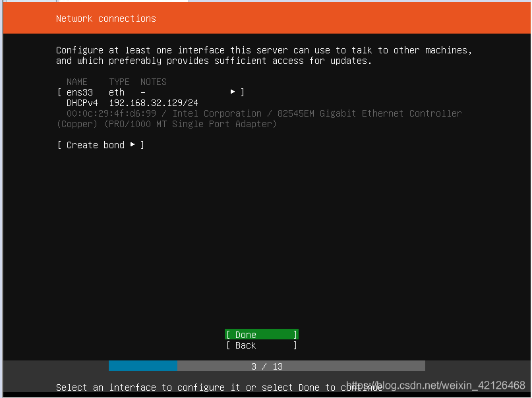Click the TYPE column header
Viewport: 532px width, 398px height.
tap(119, 82)
